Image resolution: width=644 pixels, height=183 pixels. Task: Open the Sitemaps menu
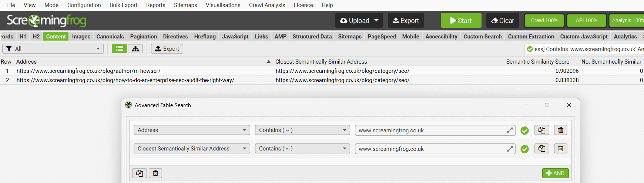point(185,5)
